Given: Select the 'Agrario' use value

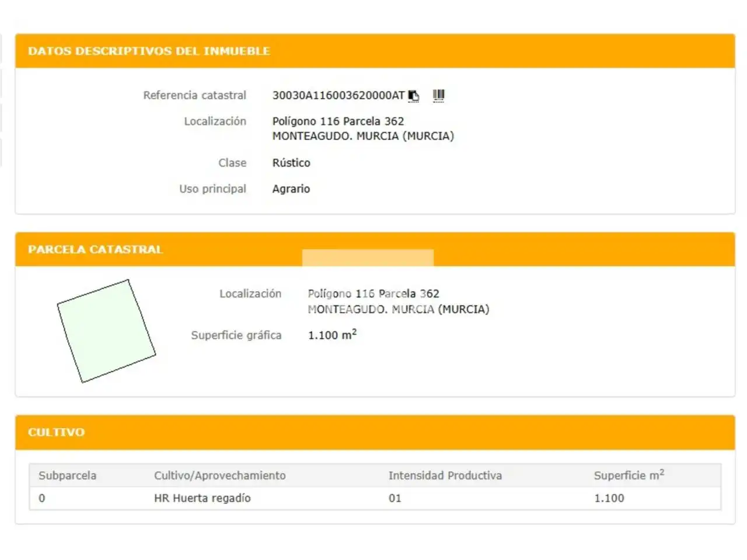Looking at the screenshot, I should (x=291, y=189).
